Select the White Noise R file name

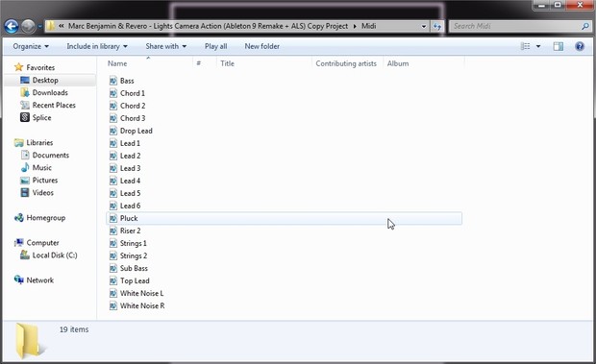click(142, 306)
